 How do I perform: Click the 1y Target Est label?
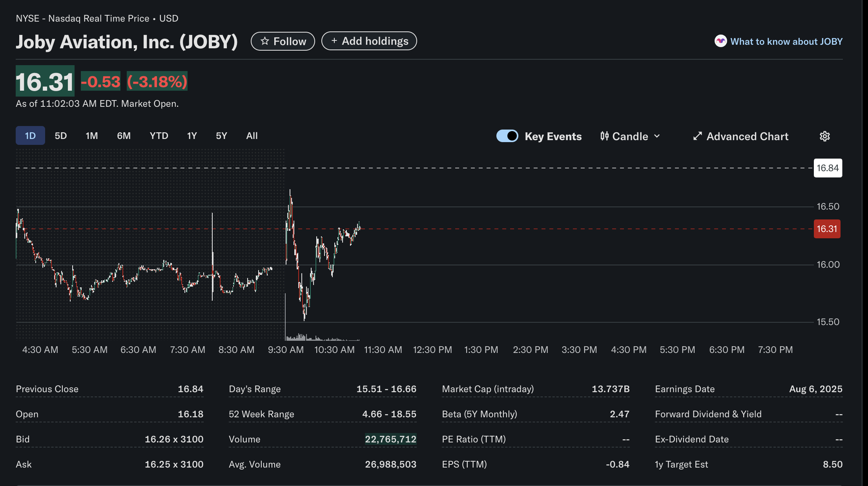click(x=682, y=464)
